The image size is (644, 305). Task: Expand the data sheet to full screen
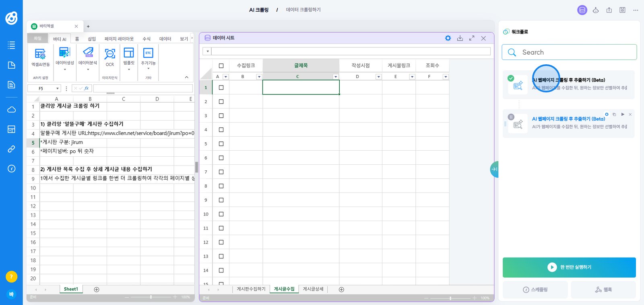[472, 38]
